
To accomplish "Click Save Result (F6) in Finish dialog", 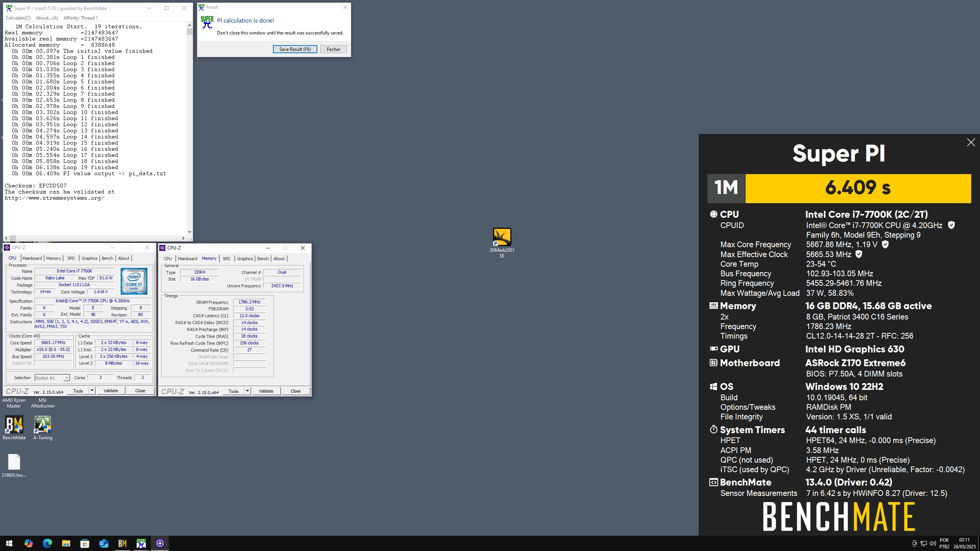I will (295, 49).
